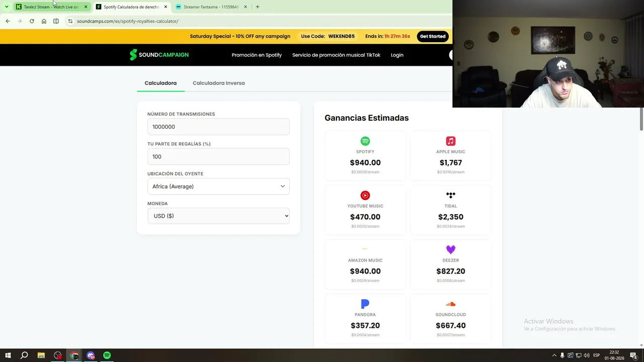Image resolution: width=644 pixels, height=362 pixels.
Task: Close the Streamer Fantasma tab
Action: point(246,7)
